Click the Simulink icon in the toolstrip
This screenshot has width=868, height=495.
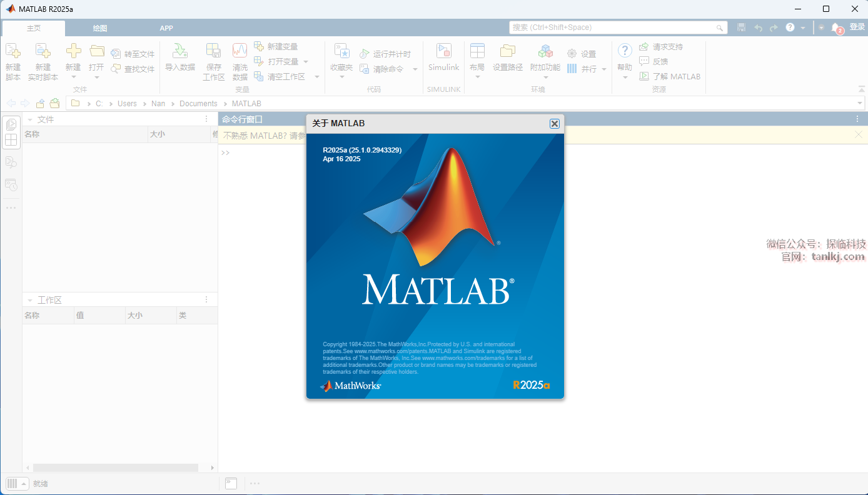[443, 51]
